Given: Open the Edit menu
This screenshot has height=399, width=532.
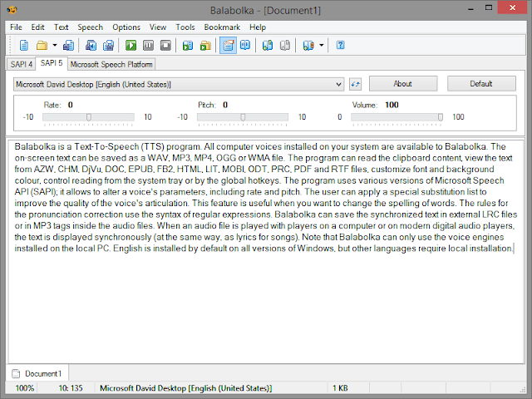Looking at the screenshot, I should click(37, 27).
